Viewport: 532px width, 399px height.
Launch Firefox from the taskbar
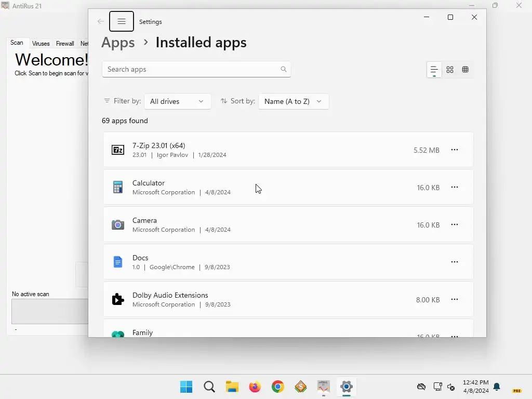[x=255, y=387]
